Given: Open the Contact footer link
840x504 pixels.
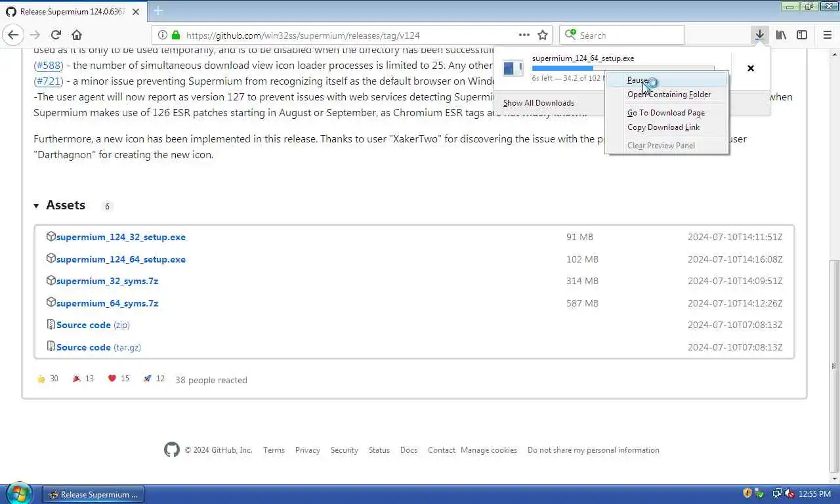Looking at the screenshot, I should 442,450.
